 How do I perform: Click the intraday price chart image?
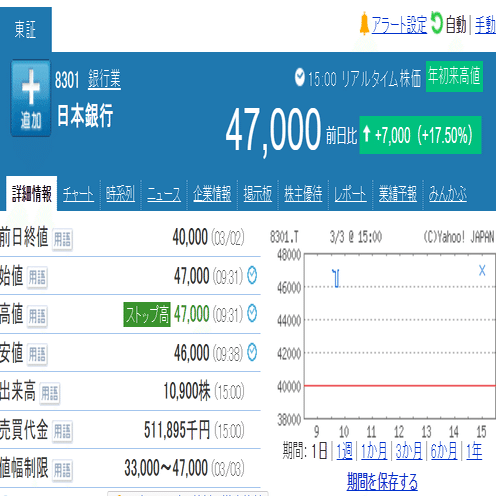[x=382, y=333]
